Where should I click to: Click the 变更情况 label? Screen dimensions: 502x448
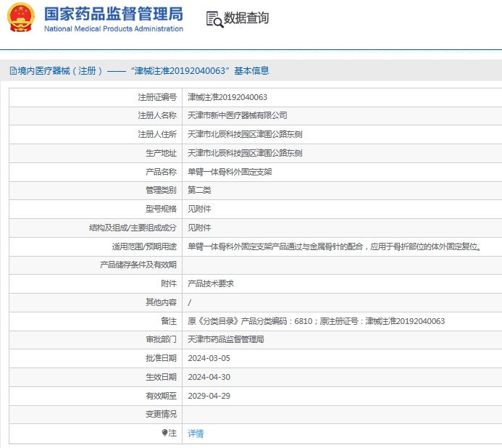161,415
